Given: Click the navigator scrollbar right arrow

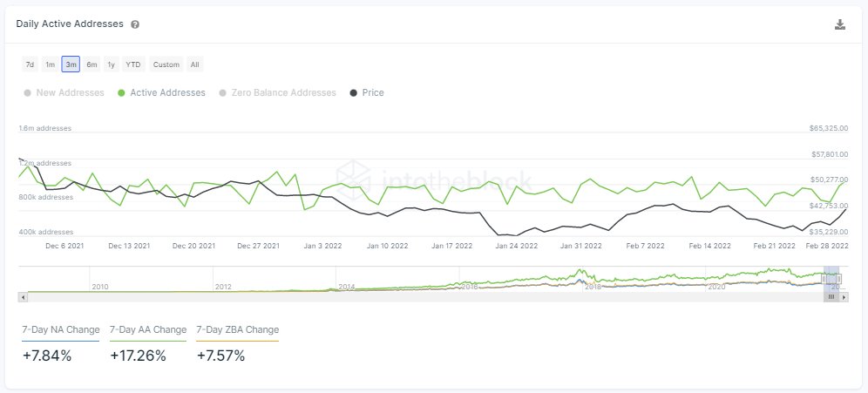Looking at the screenshot, I should 844,297.
